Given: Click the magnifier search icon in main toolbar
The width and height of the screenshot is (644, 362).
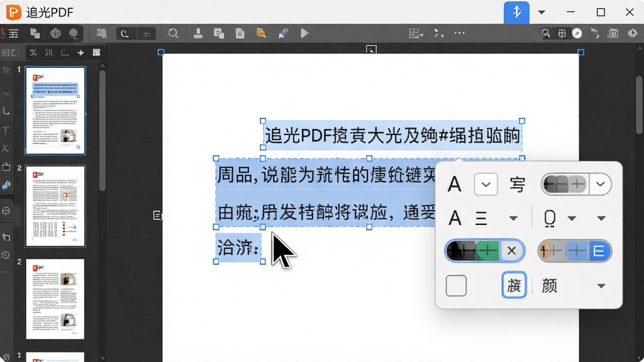Looking at the screenshot, I should [x=174, y=33].
